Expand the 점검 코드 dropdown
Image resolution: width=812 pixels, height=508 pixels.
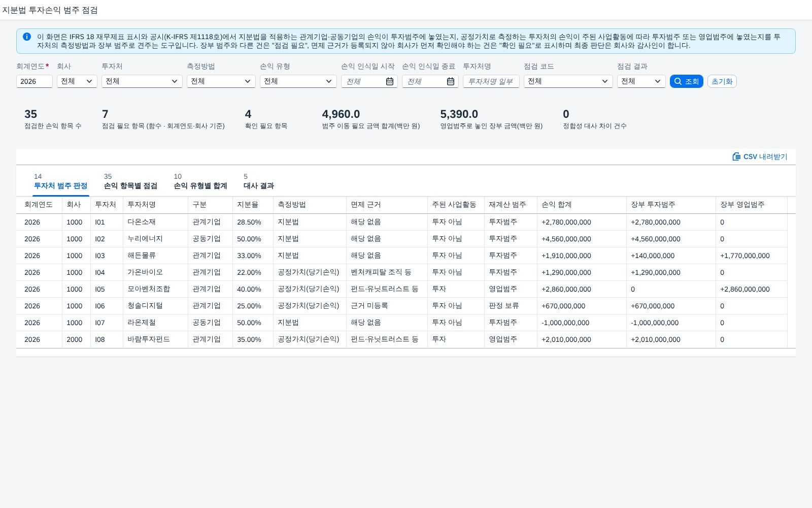pos(568,81)
